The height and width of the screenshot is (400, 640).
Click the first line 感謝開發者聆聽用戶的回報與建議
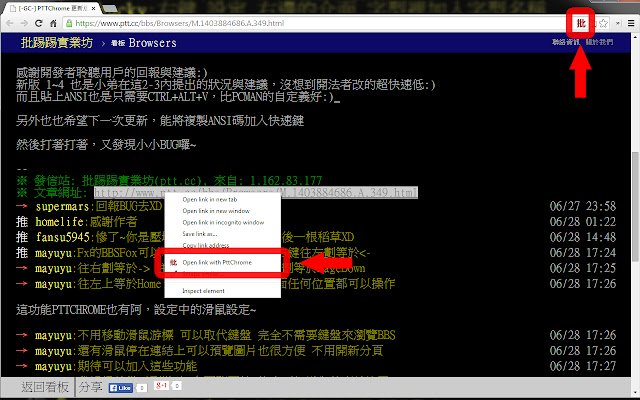pyautogui.click(x=112, y=73)
